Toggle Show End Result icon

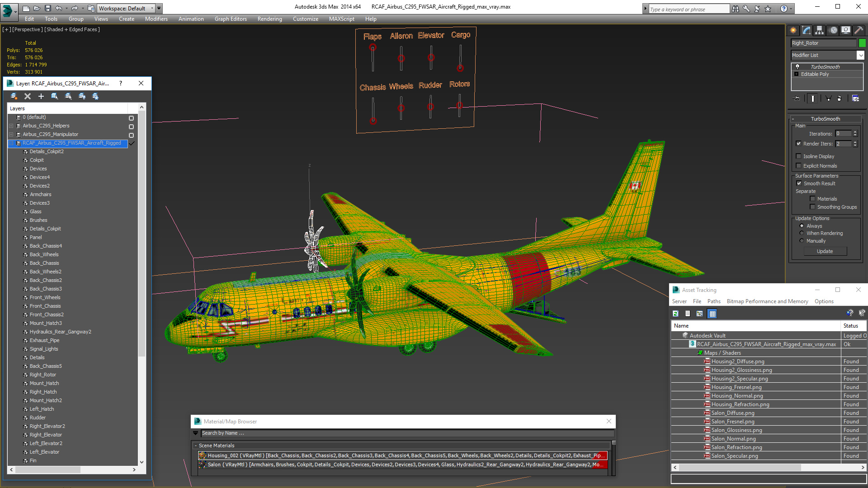pyautogui.click(x=813, y=98)
